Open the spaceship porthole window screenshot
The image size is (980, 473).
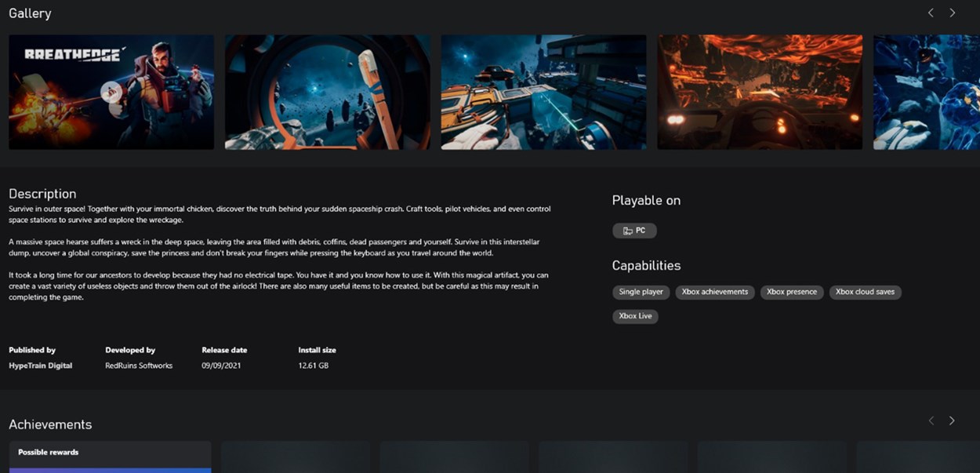[x=328, y=92]
